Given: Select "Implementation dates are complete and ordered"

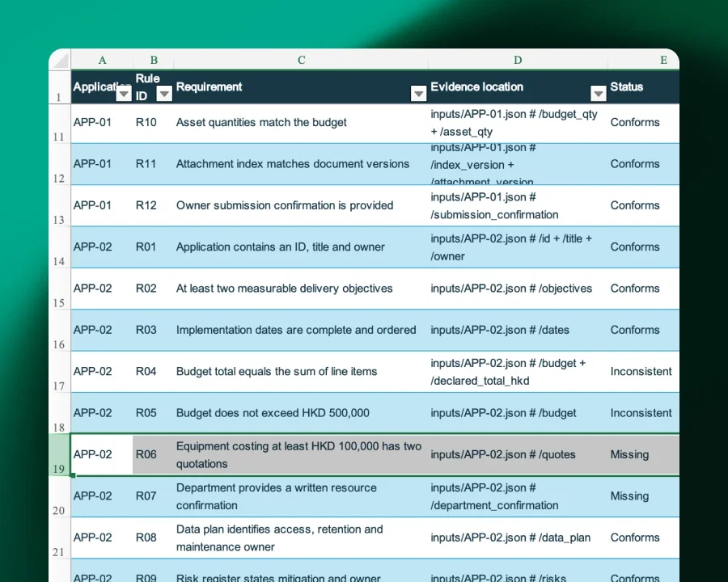Looking at the screenshot, I should [301, 330].
